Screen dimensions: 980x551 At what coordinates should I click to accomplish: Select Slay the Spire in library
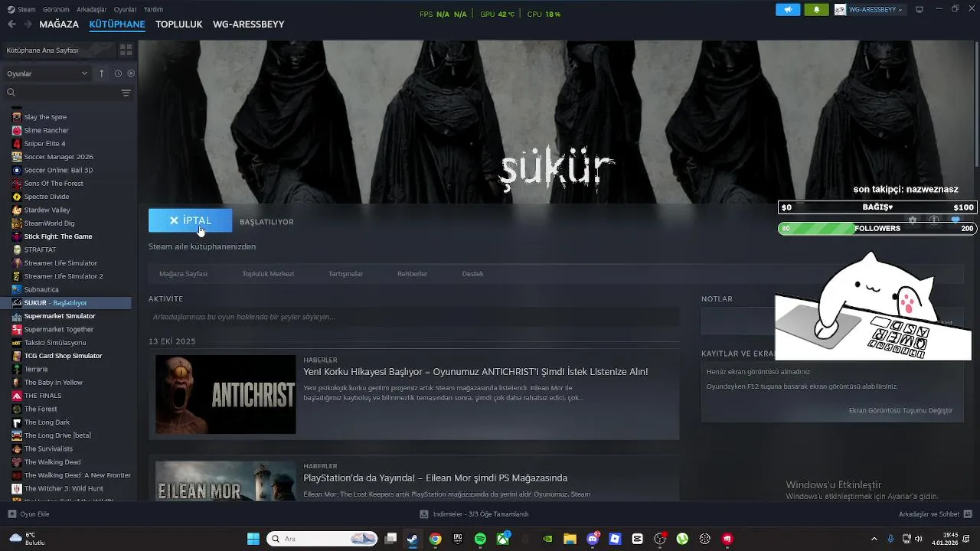click(x=45, y=117)
